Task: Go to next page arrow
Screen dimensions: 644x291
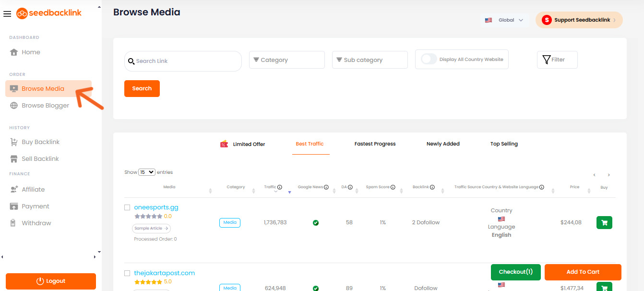Action: [x=609, y=175]
